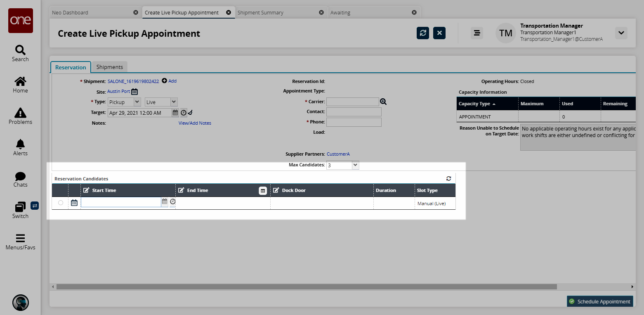Open Start Time clock picker in candidate row
This screenshot has height=315, width=644.
(173, 202)
